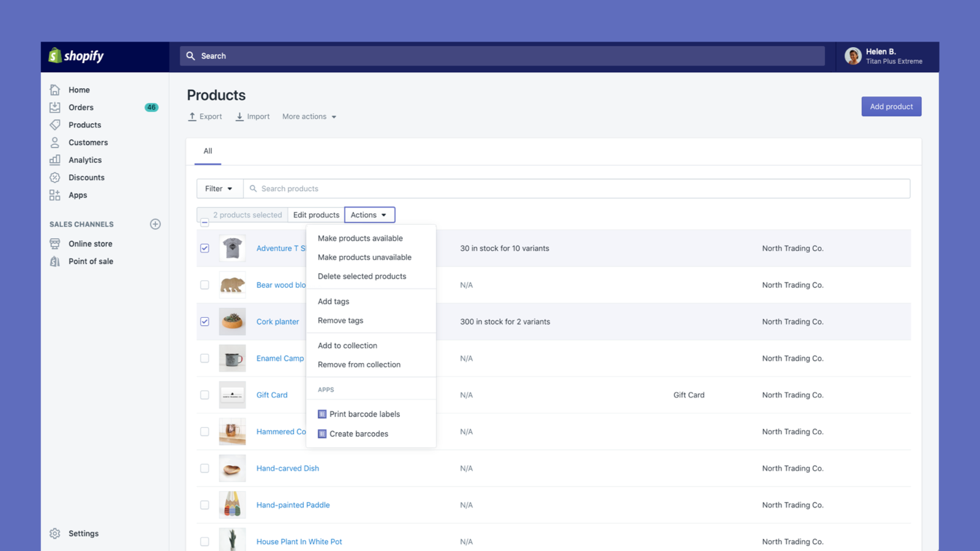
Task: Open Settings via the gear icon
Action: tap(55, 533)
